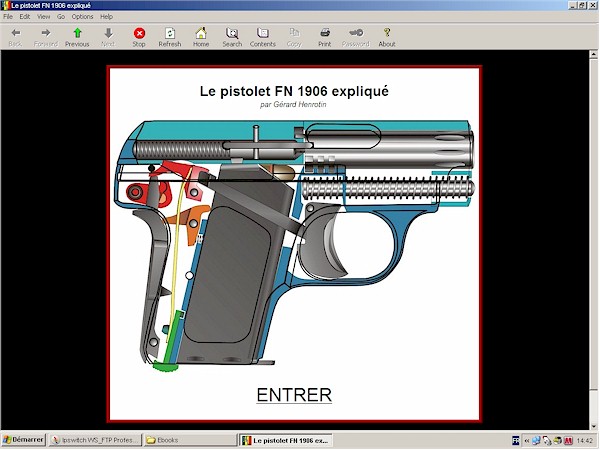Click the Démarrer start button
600x450 pixels.
pos(24,440)
